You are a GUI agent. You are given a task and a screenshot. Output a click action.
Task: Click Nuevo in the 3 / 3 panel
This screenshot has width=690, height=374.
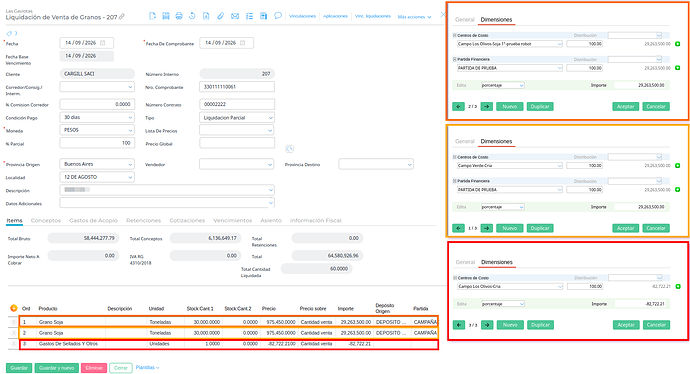510,325
